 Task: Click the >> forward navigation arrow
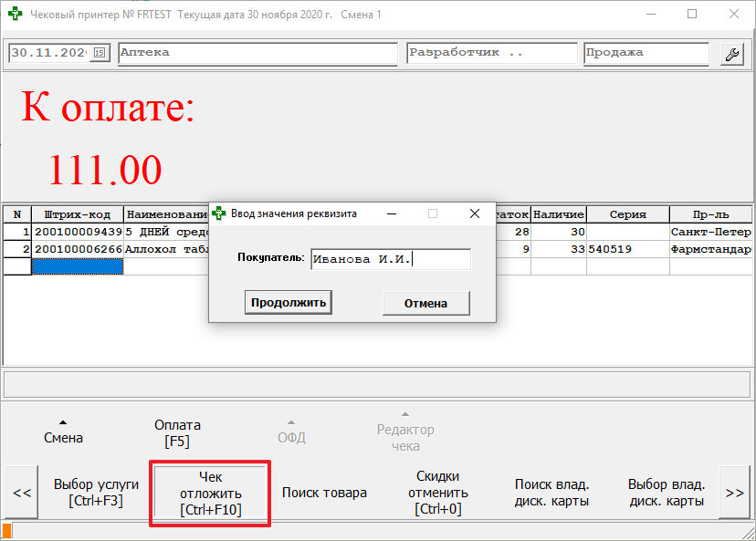(x=735, y=493)
